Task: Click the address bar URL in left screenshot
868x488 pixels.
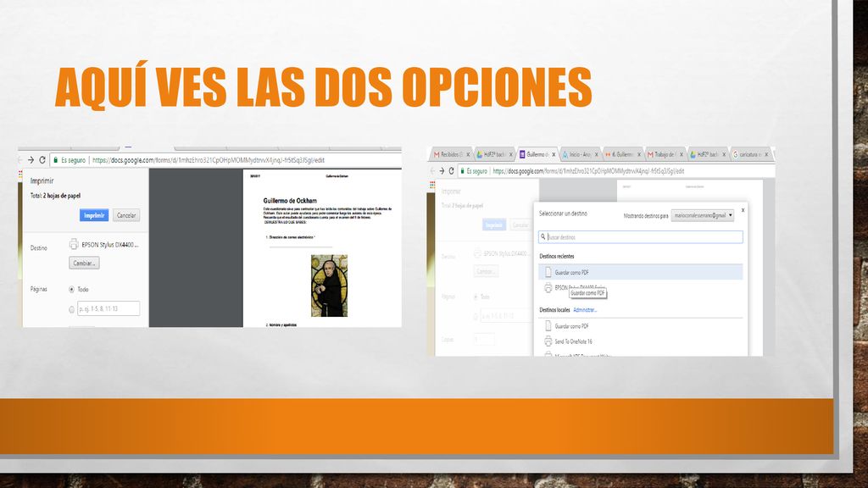Action: click(x=209, y=160)
